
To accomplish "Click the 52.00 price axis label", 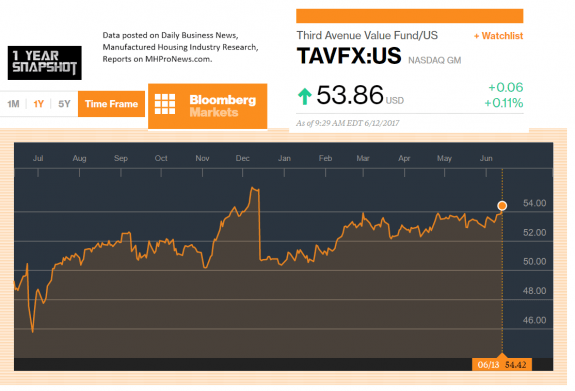I will coord(534,233).
